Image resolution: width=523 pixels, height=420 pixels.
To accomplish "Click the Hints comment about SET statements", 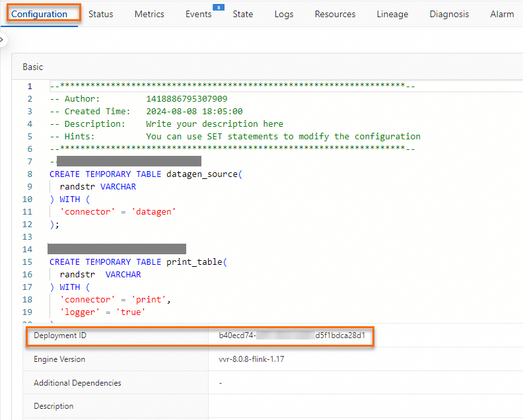I will 235,137.
